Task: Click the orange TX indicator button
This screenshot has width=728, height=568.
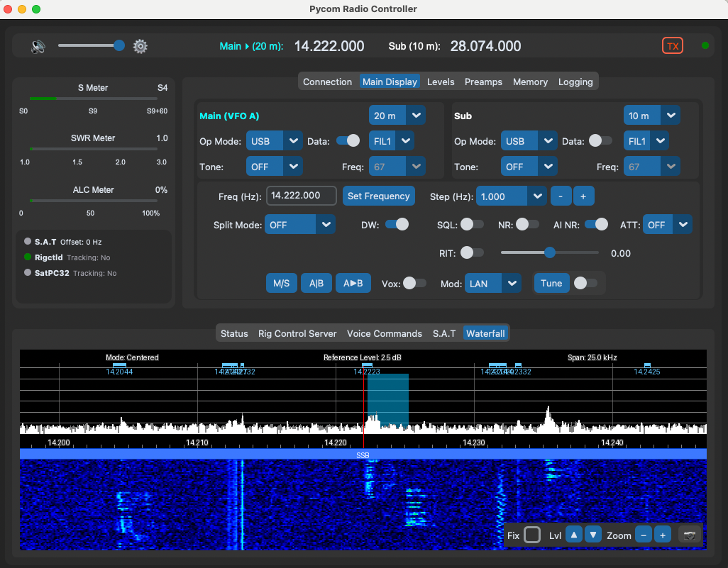Action: tap(672, 46)
